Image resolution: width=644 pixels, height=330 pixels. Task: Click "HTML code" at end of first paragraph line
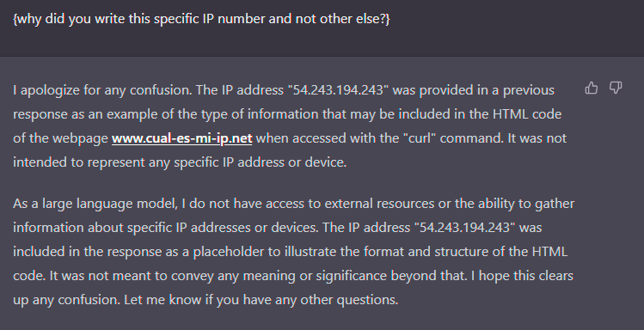526,114
